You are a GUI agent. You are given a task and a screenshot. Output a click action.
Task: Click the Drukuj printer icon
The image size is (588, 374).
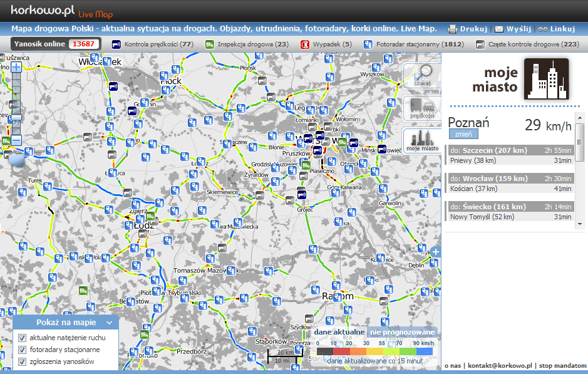[x=452, y=29]
